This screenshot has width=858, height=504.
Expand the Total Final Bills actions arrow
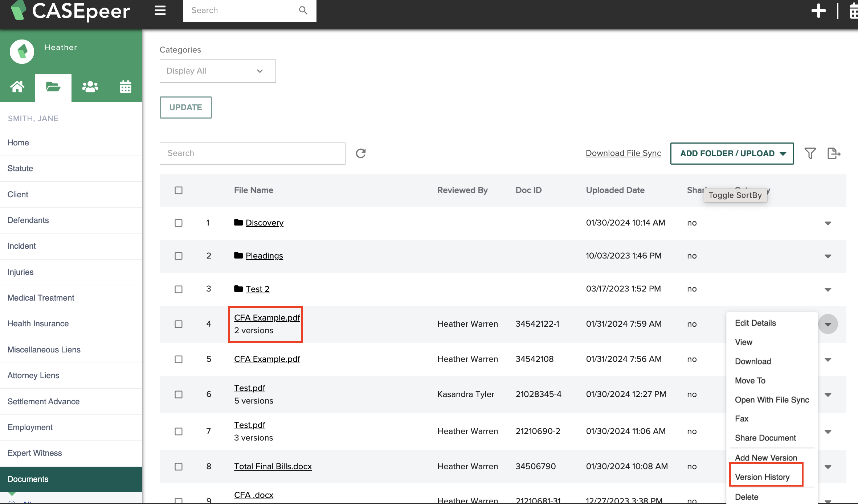pyautogui.click(x=828, y=467)
